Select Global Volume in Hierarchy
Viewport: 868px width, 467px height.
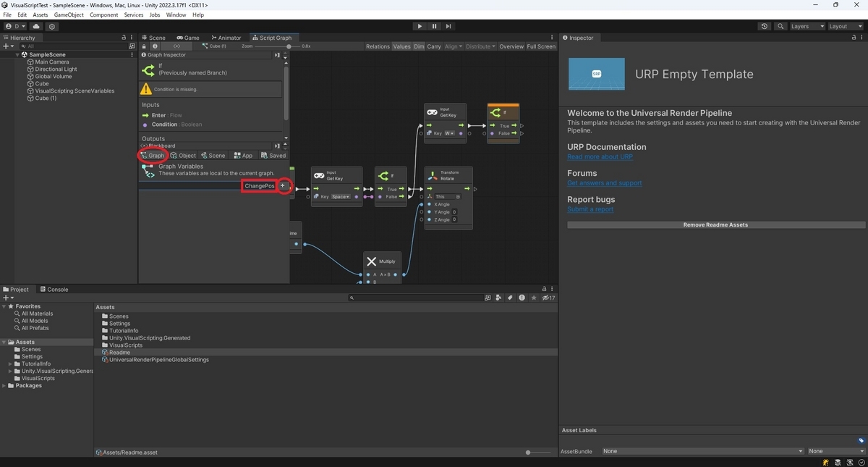pos(54,77)
